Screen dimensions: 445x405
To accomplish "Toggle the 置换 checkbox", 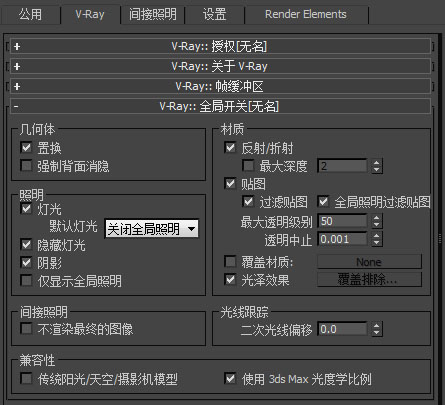I will tap(26, 147).
